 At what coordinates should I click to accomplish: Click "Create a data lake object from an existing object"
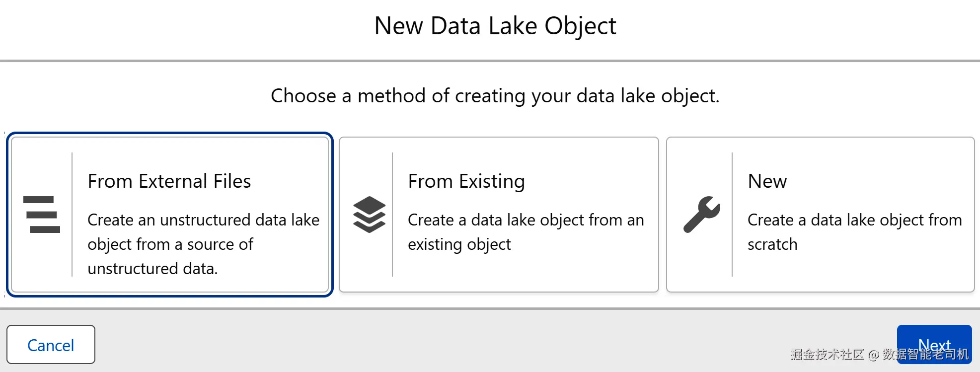click(x=526, y=232)
